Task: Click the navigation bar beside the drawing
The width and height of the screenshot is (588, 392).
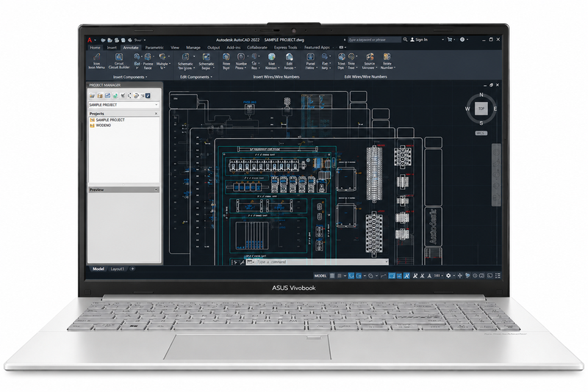Action: tap(495, 175)
